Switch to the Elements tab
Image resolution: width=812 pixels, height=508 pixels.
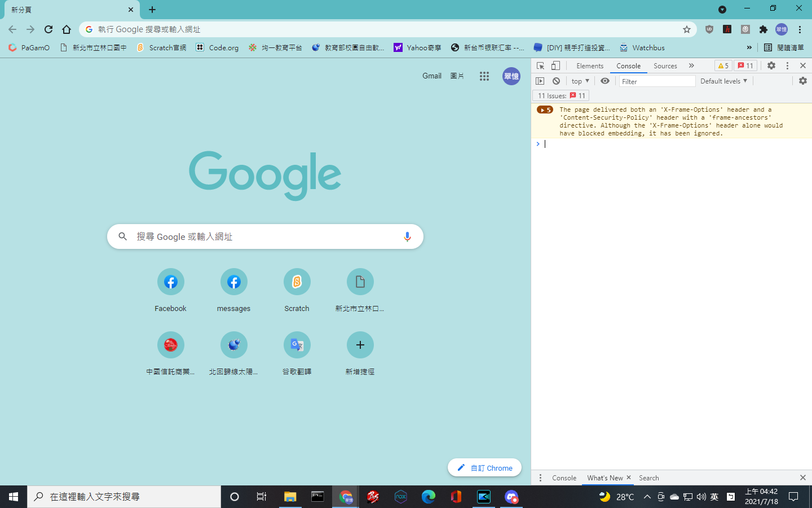coord(590,66)
